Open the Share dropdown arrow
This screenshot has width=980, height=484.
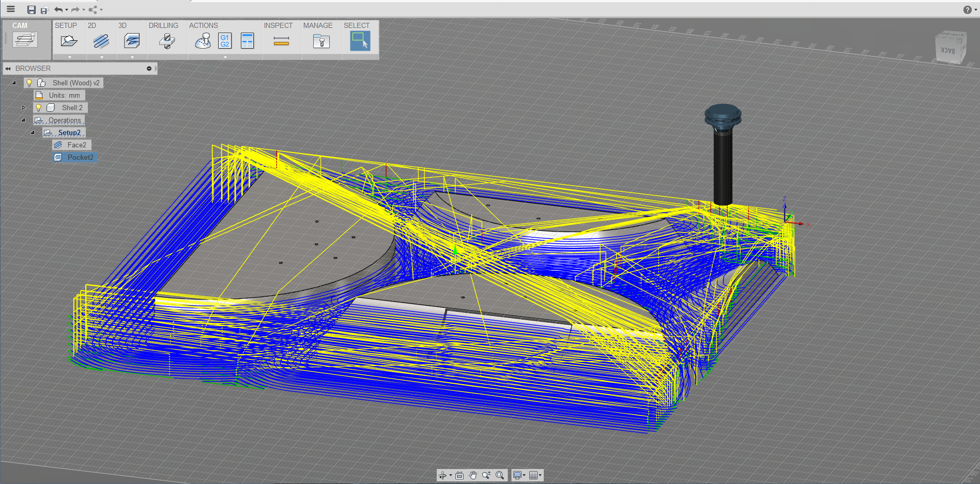101,10
